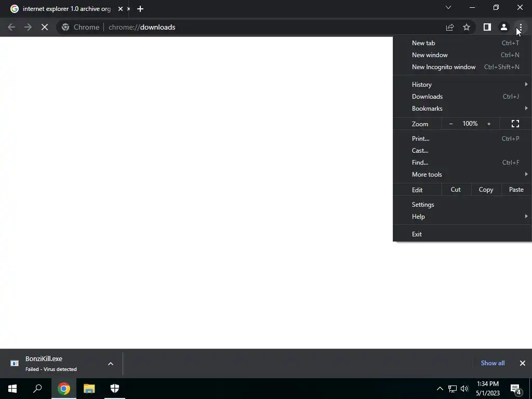Click the three-dot Chrome menu button
Image resolution: width=532 pixels, height=399 pixels.
tap(521, 27)
